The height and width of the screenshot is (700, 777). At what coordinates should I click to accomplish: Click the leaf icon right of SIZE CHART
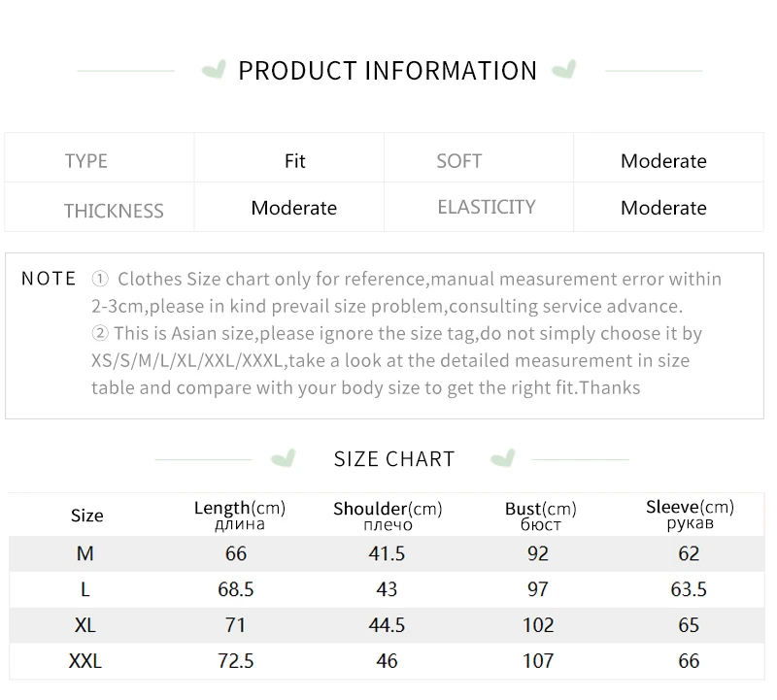coord(502,458)
